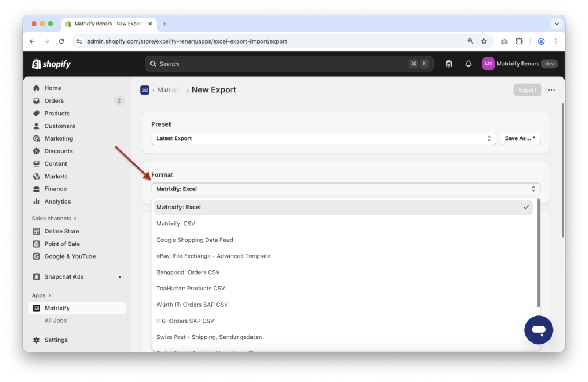Click the Save As button
Viewport: 588px width, 382px height.
coord(520,138)
